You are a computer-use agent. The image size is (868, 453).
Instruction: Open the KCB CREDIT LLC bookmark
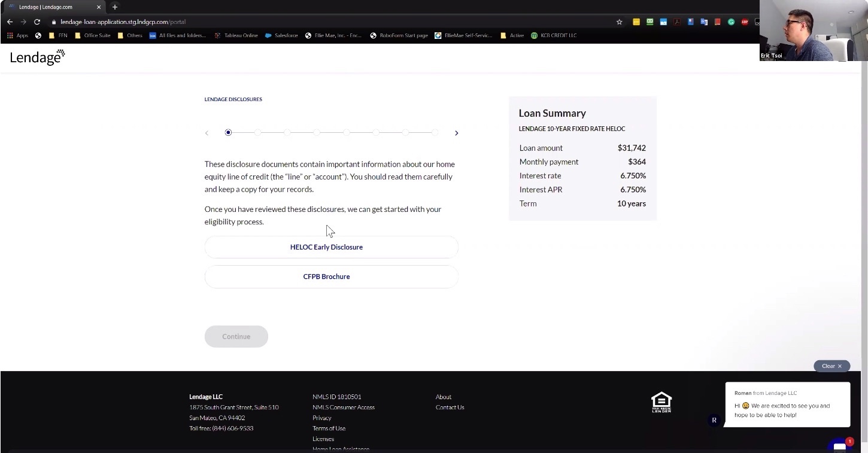(x=554, y=35)
